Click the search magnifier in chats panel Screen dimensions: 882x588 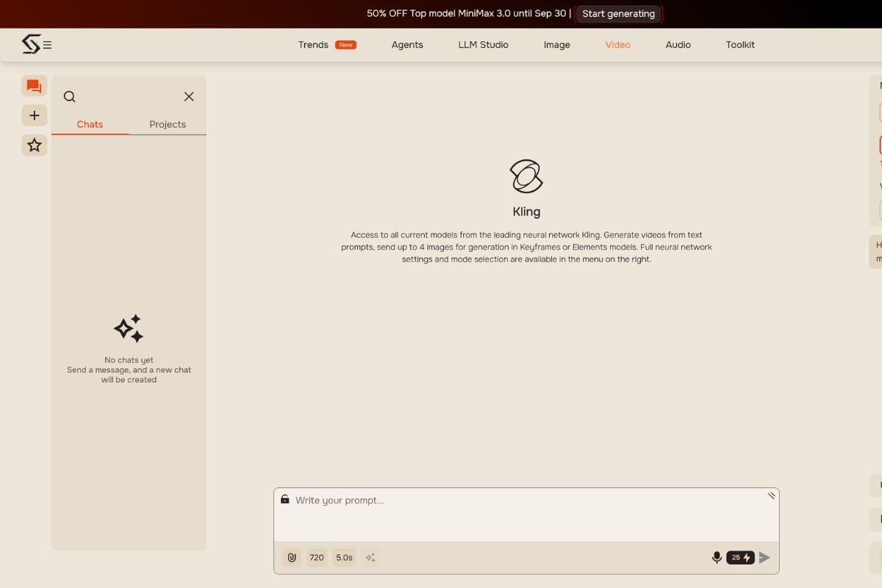click(x=70, y=96)
